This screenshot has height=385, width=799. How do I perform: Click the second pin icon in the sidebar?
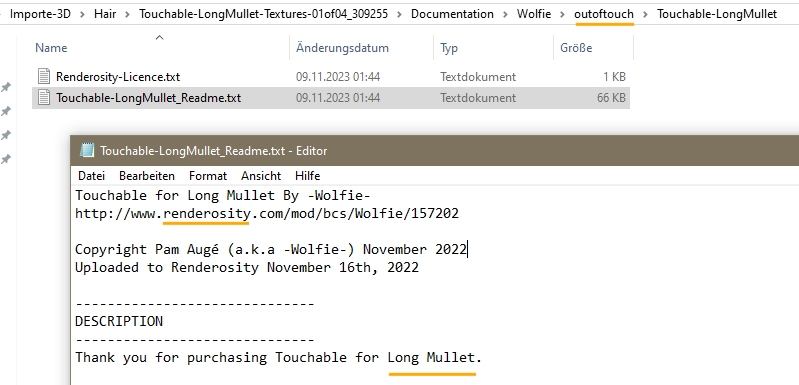[x=6, y=111]
